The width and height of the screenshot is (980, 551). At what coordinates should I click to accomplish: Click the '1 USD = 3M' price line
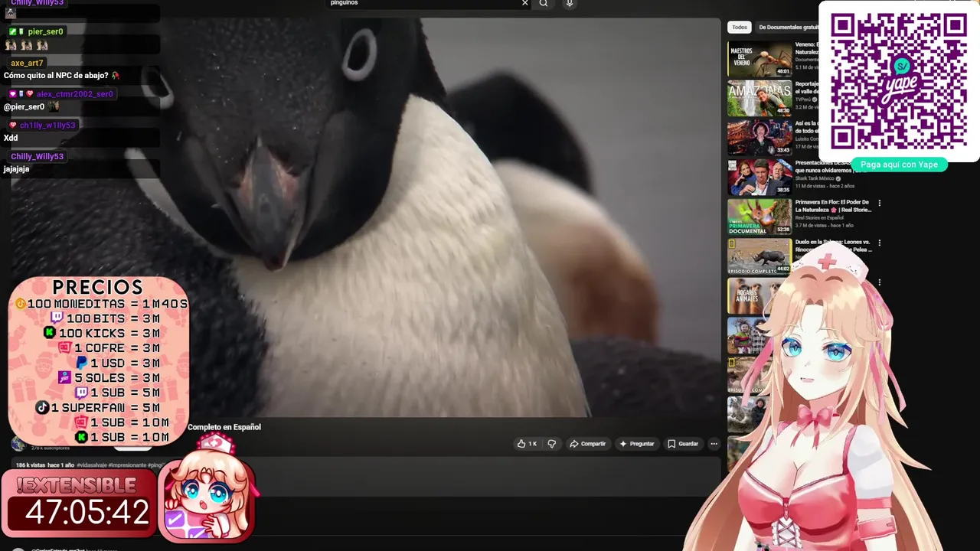click(118, 363)
